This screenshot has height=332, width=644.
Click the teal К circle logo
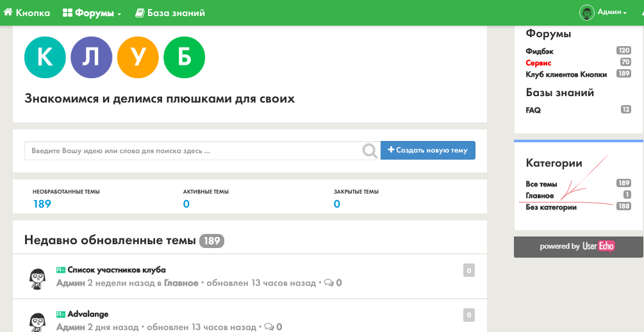click(45, 58)
